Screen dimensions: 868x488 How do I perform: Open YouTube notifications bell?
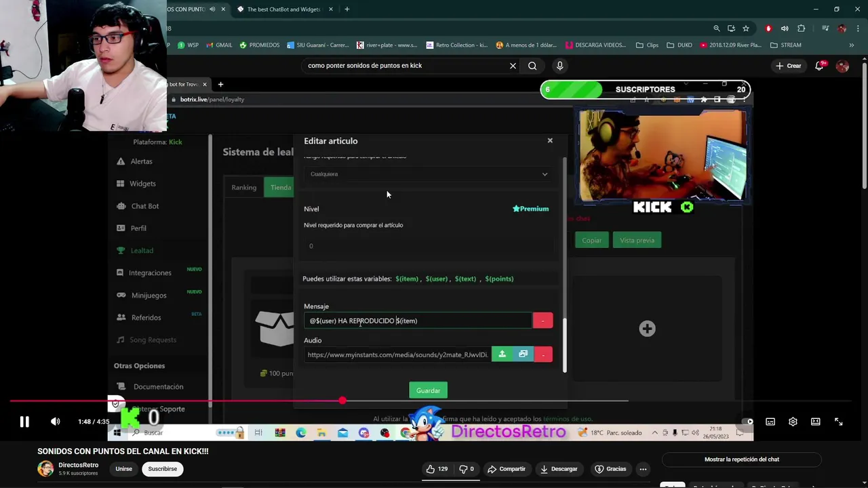tap(819, 66)
